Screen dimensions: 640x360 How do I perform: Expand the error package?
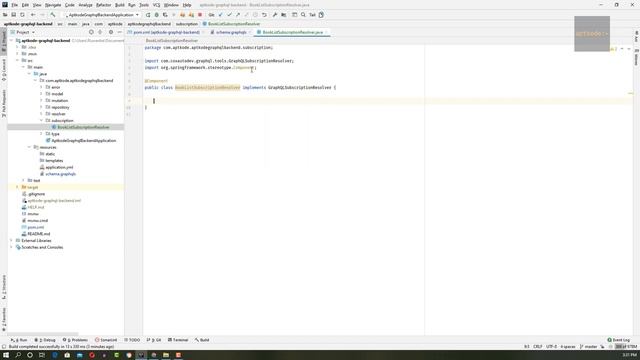(x=41, y=87)
